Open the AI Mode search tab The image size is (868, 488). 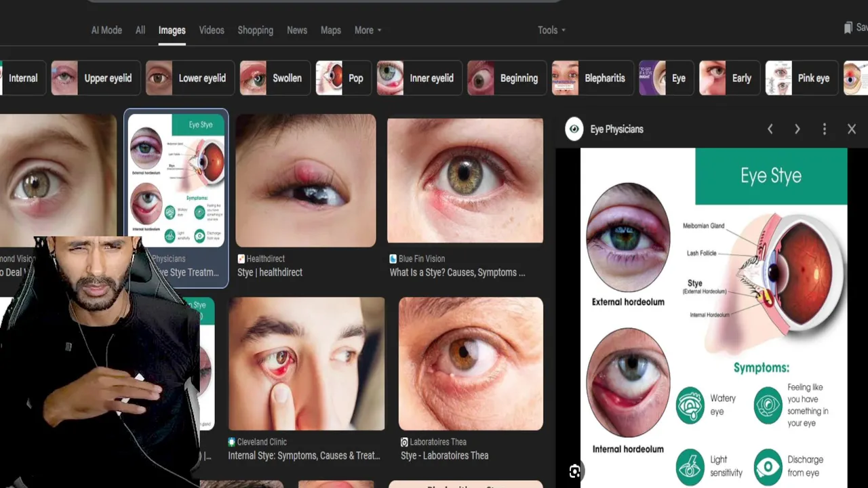(106, 30)
